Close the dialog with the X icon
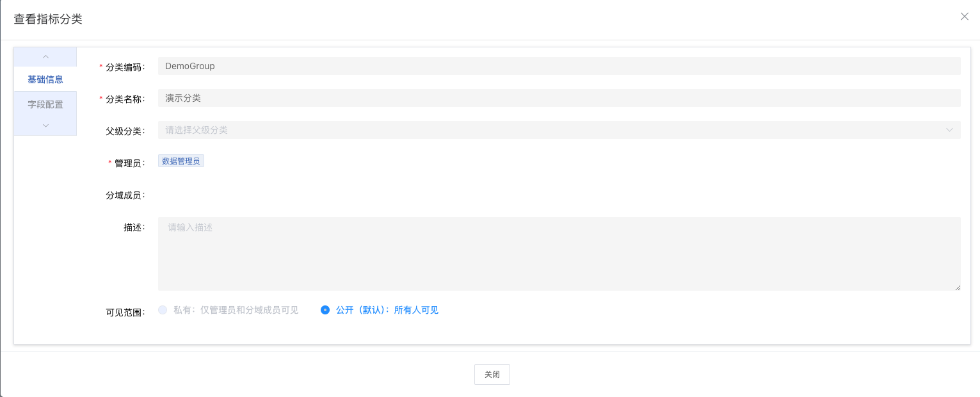The width and height of the screenshot is (980, 397). click(x=964, y=17)
